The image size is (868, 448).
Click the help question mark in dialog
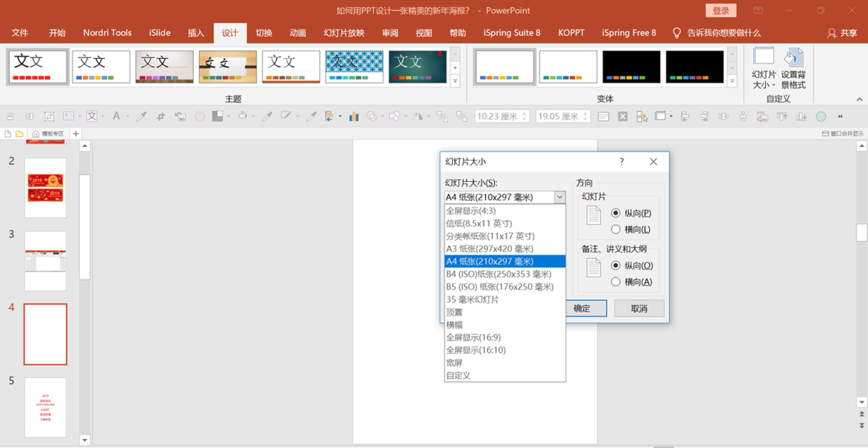coord(622,162)
